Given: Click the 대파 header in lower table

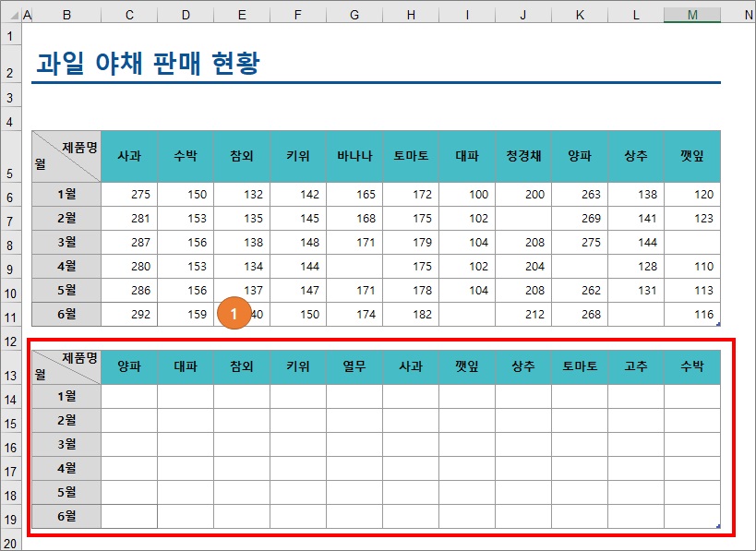Looking at the screenshot, I should pos(186,366).
